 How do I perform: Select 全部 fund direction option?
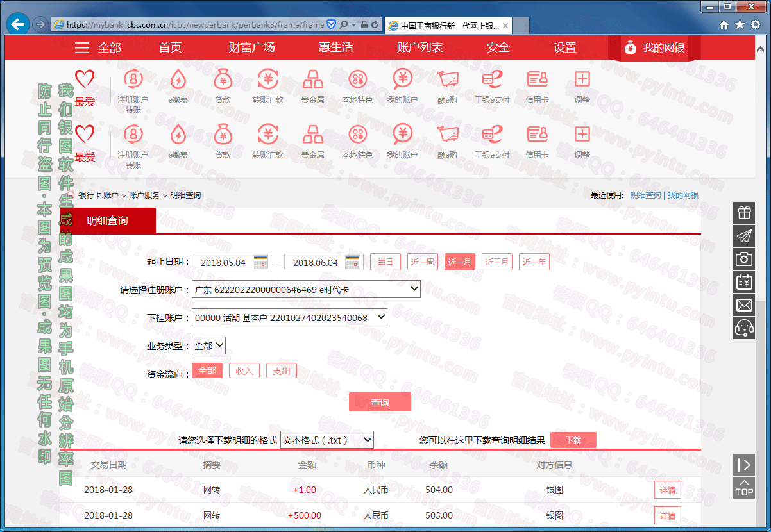(207, 370)
